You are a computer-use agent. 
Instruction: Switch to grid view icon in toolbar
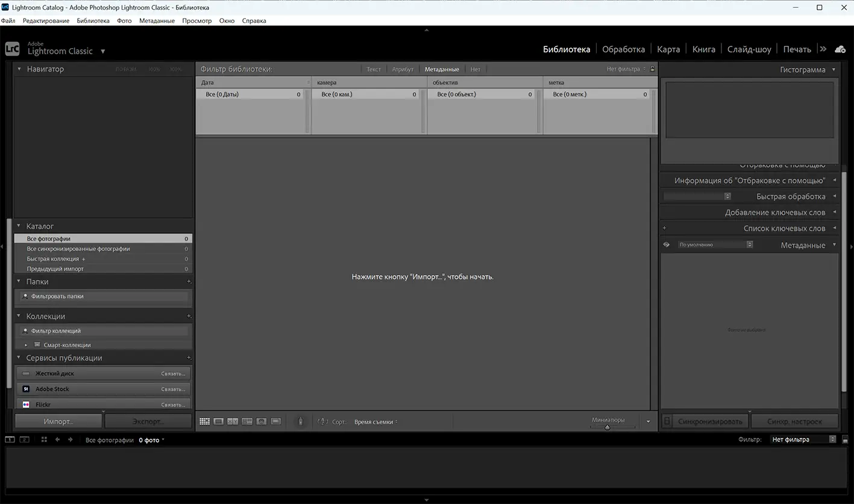(204, 422)
